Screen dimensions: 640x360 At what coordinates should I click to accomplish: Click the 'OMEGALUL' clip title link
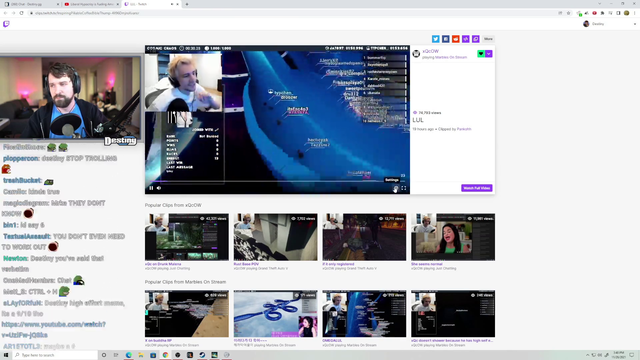point(332,340)
